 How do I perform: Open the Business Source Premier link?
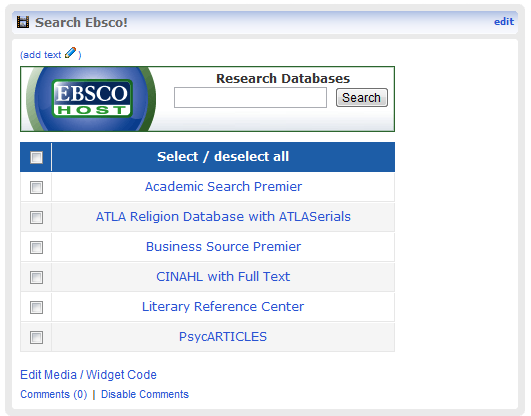(x=223, y=247)
